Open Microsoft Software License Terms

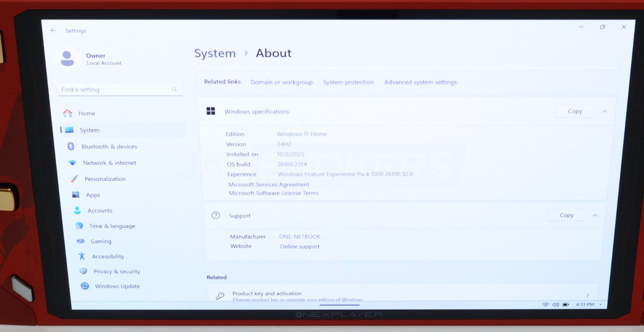[x=273, y=193]
